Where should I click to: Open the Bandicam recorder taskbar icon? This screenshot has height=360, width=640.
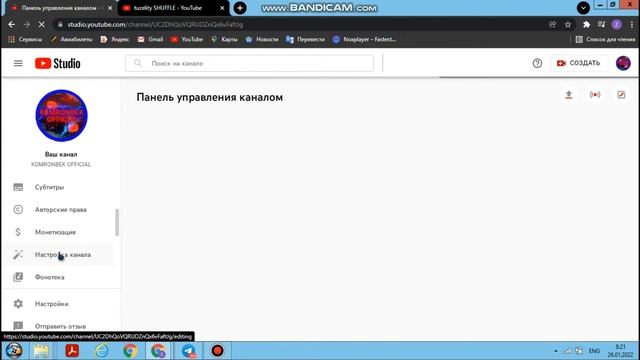point(218,351)
